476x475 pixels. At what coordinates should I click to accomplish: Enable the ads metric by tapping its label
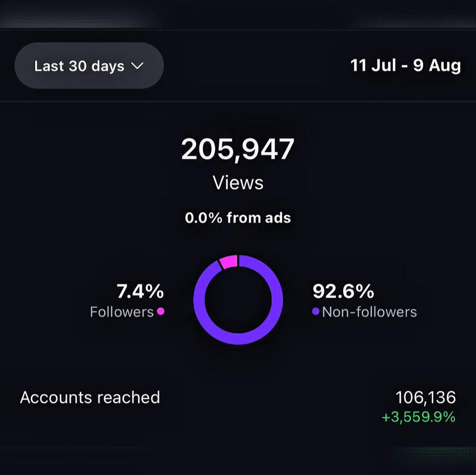pos(237,217)
